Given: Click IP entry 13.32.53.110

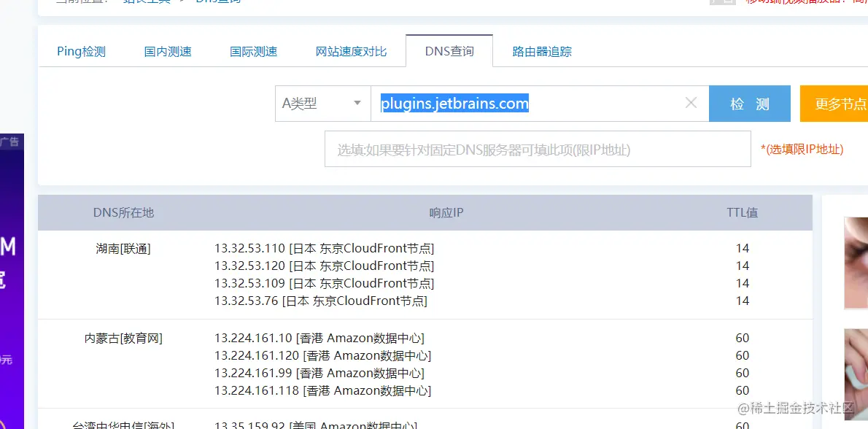Looking at the screenshot, I should (325, 249).
